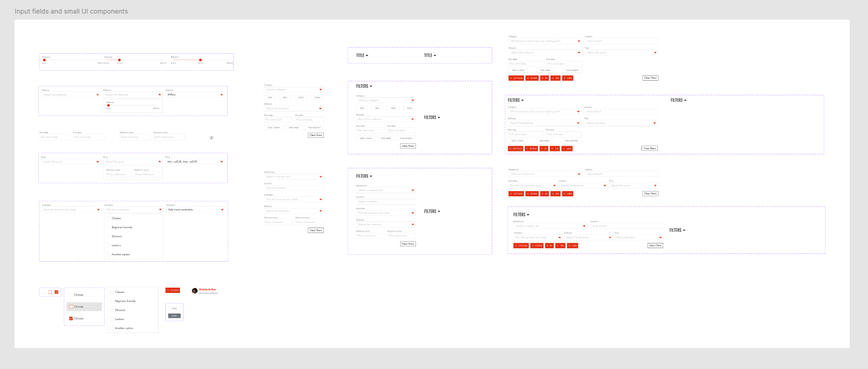The image size is (868, 369).
Task: Enable the Showers checkbox
Action: pos(112,310)
